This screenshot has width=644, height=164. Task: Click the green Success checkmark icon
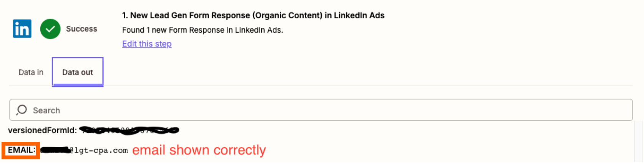coord(50,29)
